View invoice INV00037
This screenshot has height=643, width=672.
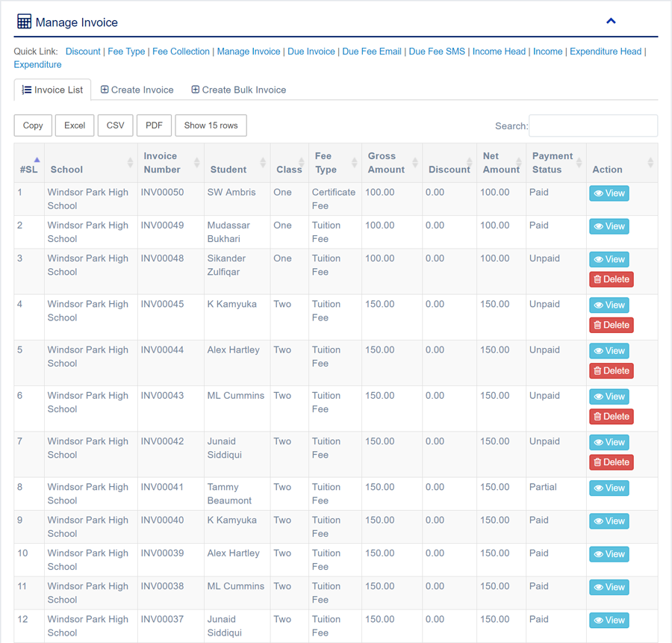pos(609,621)
